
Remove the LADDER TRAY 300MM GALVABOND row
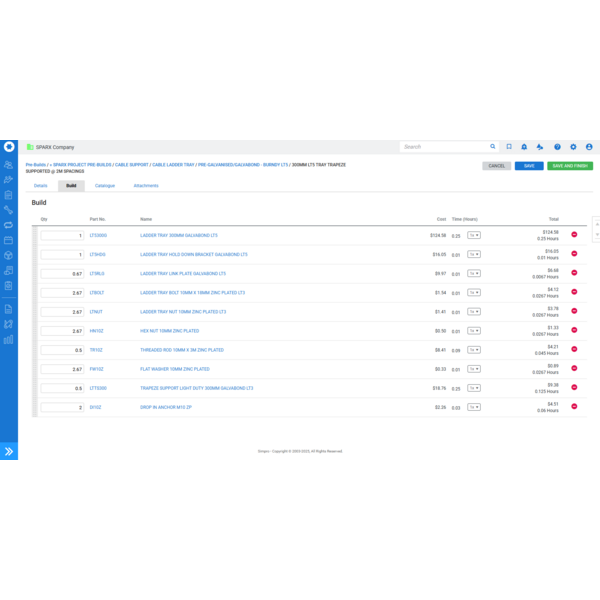[x=574, y=235]
